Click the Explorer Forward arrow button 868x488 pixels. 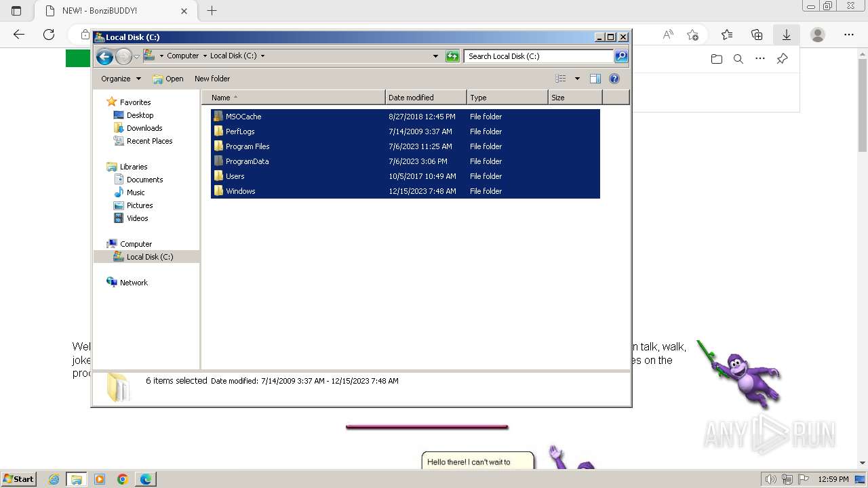(x=123, y=56)
